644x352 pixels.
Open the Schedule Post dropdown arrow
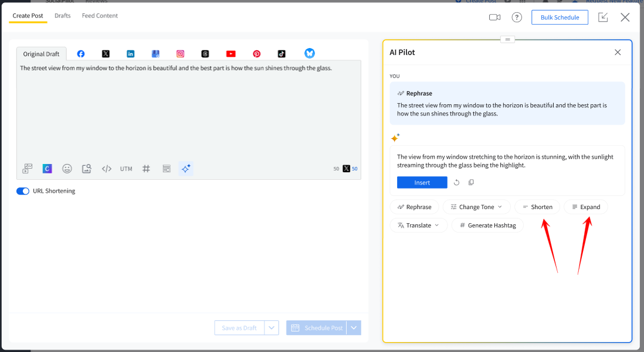click(354, 328)
